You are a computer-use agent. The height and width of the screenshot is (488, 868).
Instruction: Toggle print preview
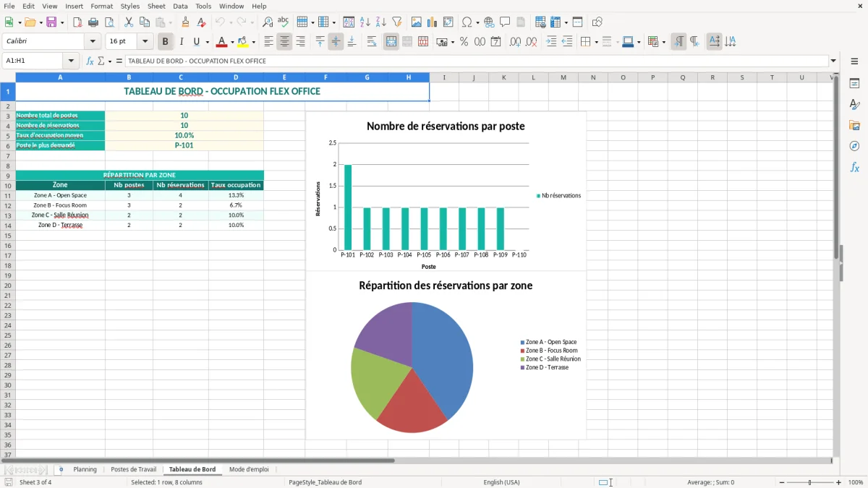pos(109,22)
